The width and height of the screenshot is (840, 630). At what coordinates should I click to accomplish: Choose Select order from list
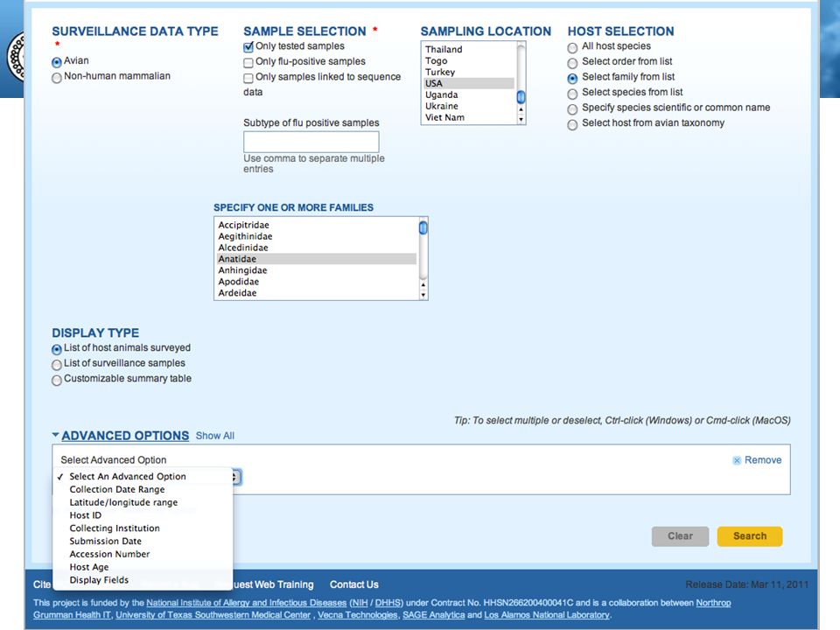click(572, 63)
